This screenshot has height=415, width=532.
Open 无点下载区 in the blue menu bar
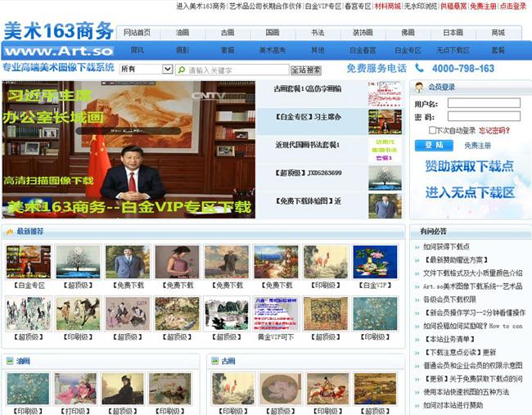pos(453,50)
